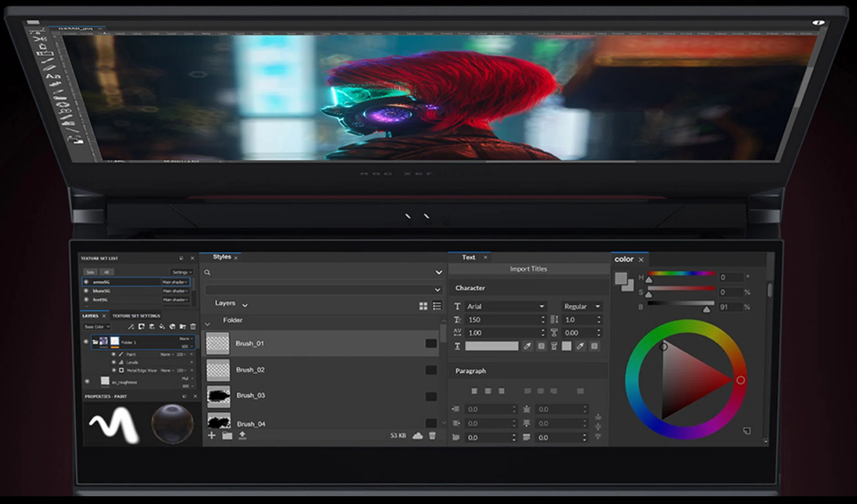This screenshot has width=857, height=504.
Task: Switch to Texture Set Settings tab
Action: [x=136, y=316]
